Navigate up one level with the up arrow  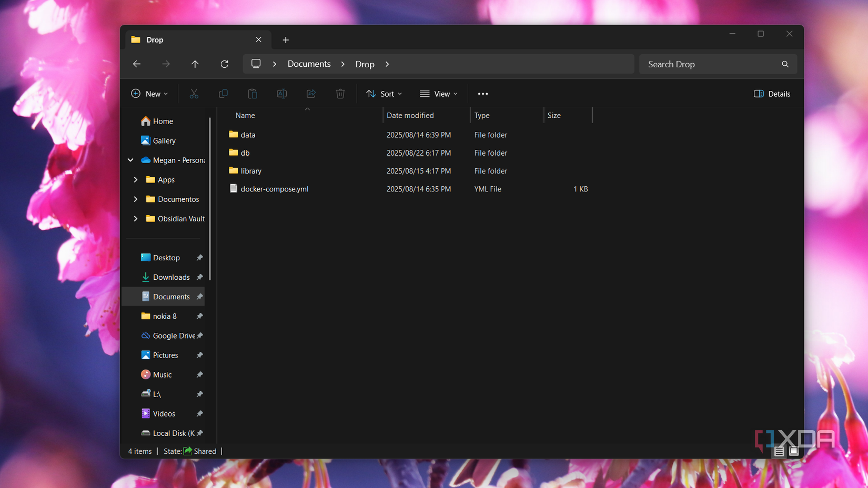click(195, 64)
